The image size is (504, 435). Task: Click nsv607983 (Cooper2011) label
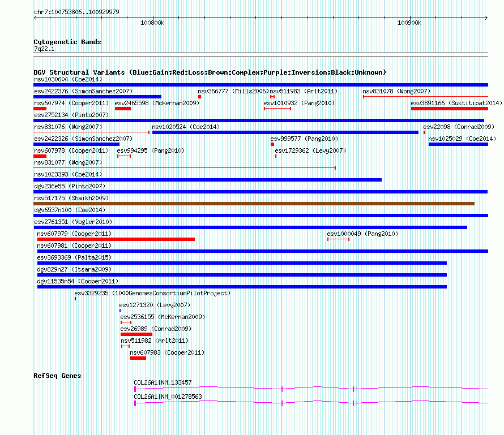(167, 352)
